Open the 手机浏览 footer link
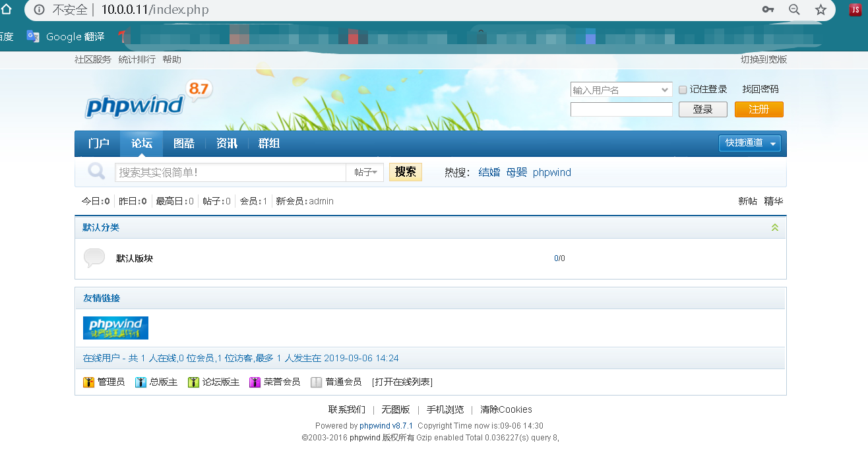This screenshot has width=868, height=474. (x=445, y=409)
